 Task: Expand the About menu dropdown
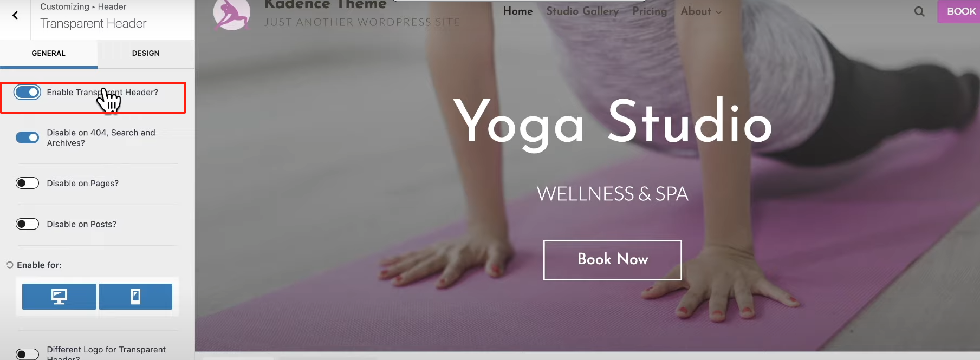(701, 11)
